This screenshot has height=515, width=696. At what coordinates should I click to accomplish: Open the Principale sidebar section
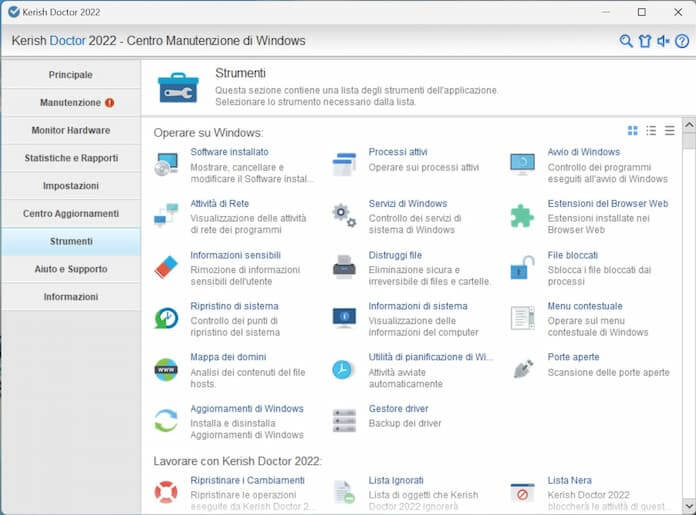pyautogui.click(x=71, y=75)
